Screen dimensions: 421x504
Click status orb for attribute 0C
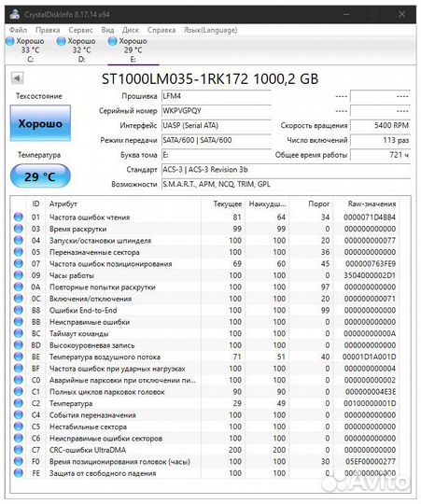[19, 299]
